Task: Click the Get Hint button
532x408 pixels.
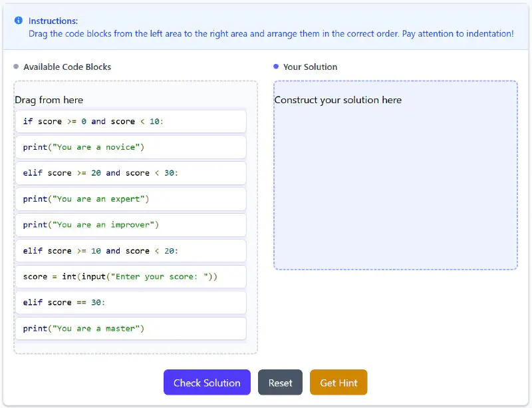Action: coord(338,382)
